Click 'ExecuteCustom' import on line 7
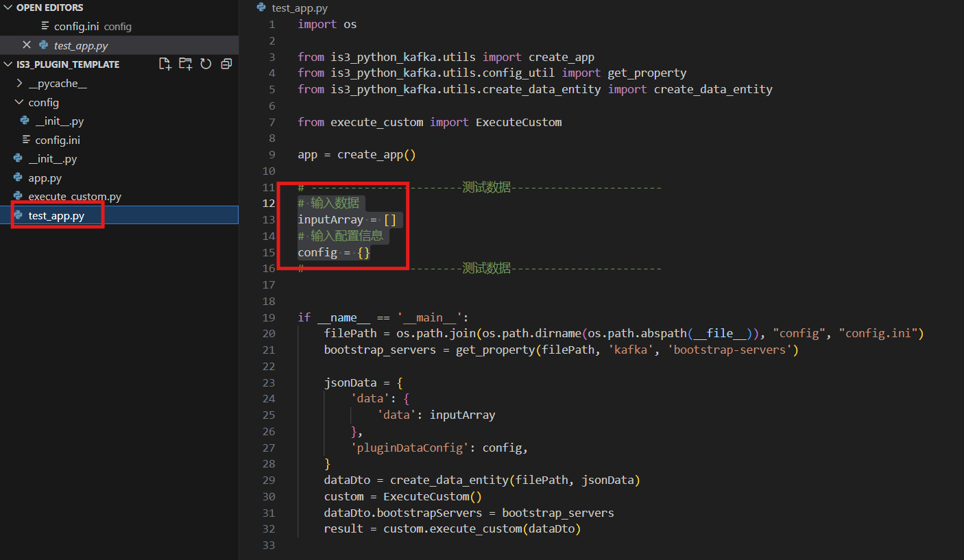The image size is (964, 560). pyautogui.click(x=519, y=122)
